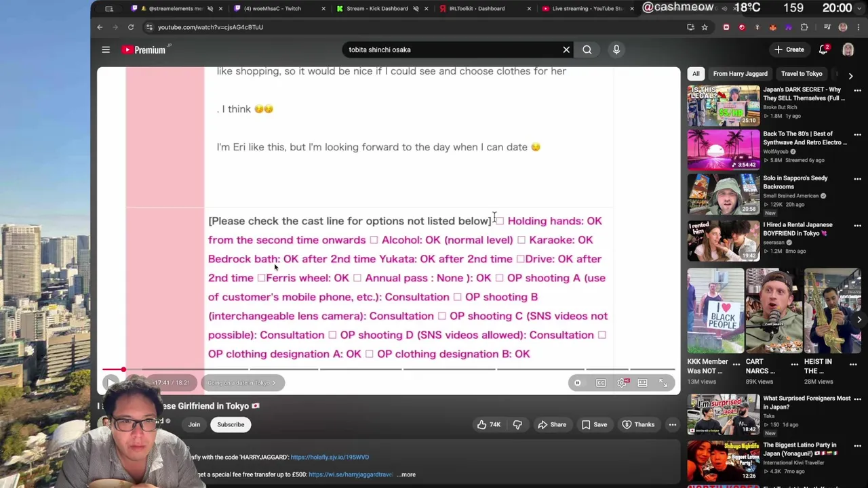This screenshot has height=488, width=868.
Task: Open menu for Back To The 80's video
Action: coord(857,134)
